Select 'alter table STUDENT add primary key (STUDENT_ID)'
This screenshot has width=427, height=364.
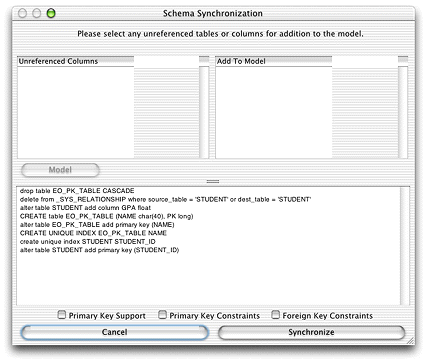point(99,250)
